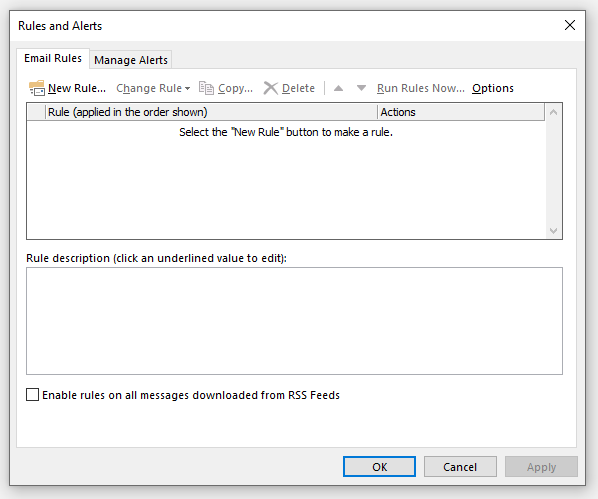Close the Rules and Alerts dialog

tap(570, 25)
